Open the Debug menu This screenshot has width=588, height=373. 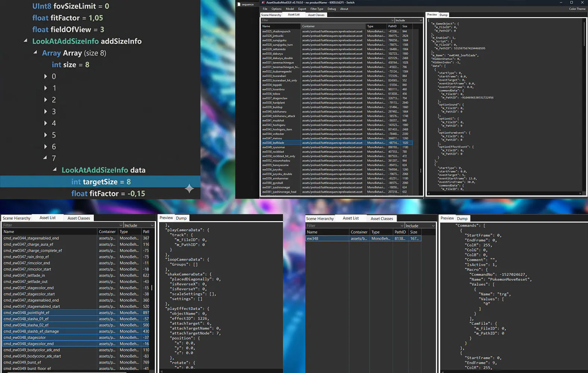tap(332, 9)
